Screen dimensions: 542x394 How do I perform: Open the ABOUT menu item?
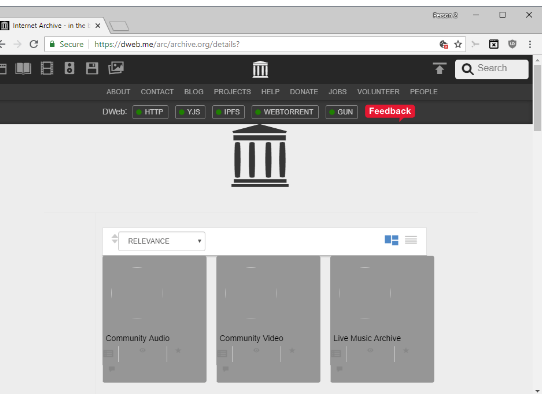point(118,92)
